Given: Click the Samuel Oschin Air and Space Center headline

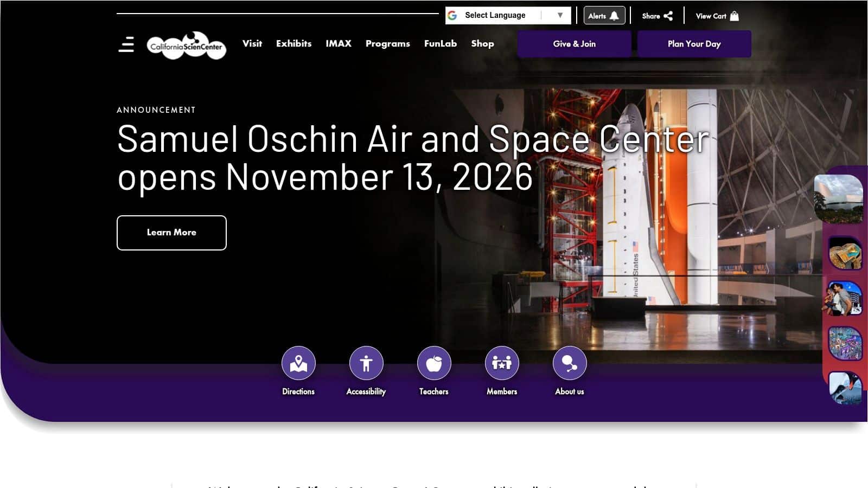Looking at the screenshot, I should point(413,158).
